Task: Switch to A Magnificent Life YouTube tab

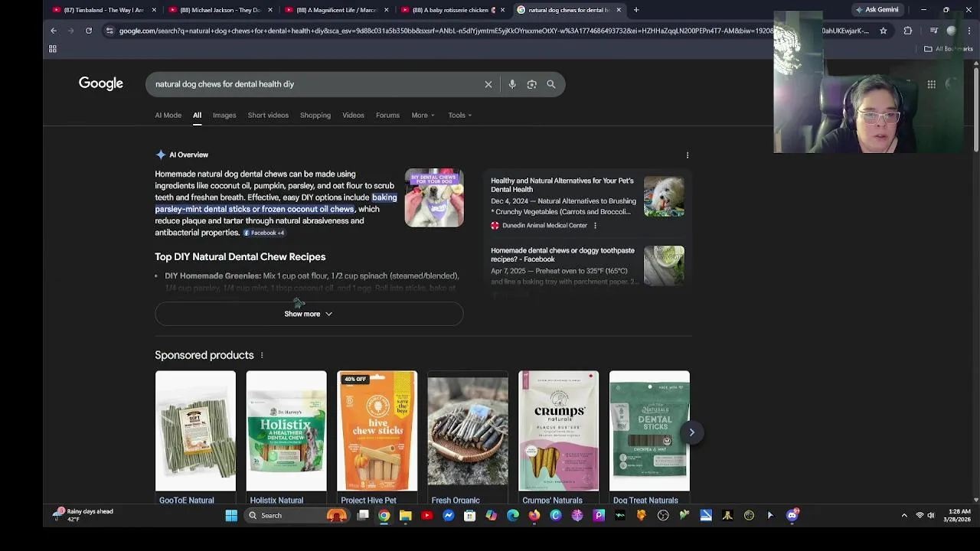Action: pos(336,10)
